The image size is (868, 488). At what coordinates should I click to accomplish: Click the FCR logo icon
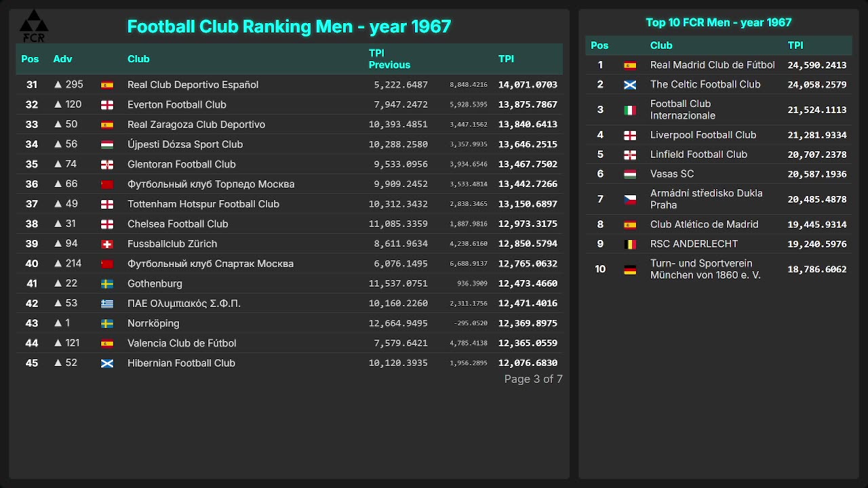pyautogui.click(x=34, y=26)
